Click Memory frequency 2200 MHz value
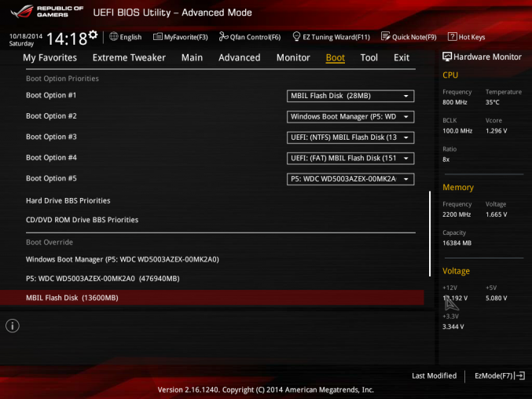 (457, 214)
